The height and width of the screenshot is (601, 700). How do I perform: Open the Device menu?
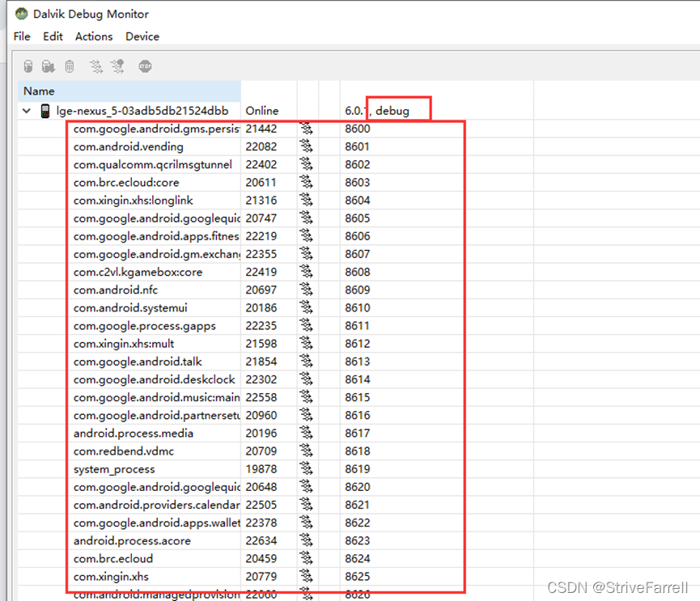[x=142, y=36]
